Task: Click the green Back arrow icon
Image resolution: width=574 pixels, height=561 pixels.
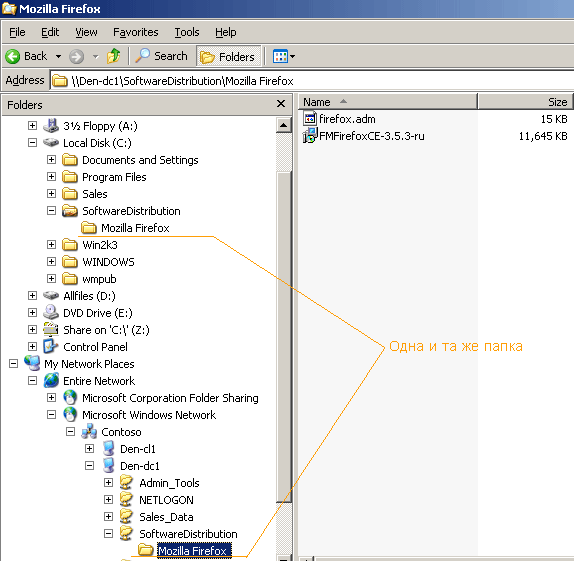Action: pyautogui.click(x=12, y=57)
